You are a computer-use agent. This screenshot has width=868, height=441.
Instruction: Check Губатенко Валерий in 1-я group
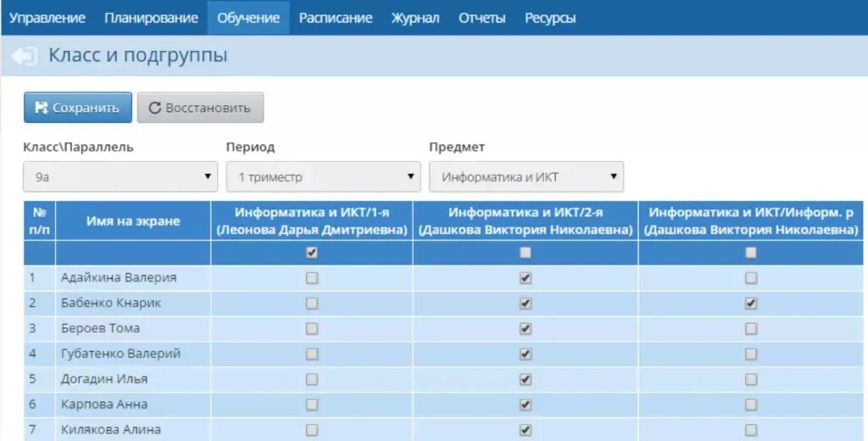(x=312, y=354)
